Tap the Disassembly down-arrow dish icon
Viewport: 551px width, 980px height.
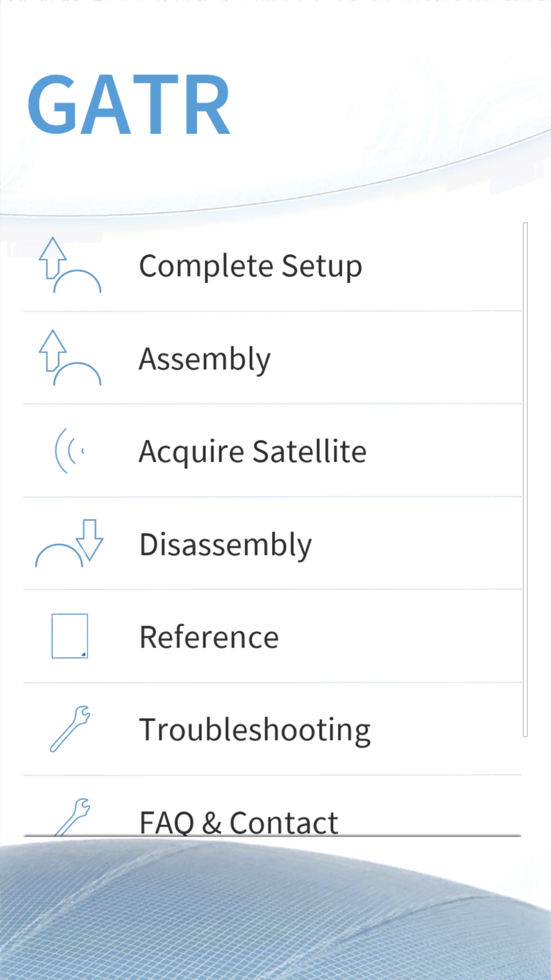click(69, 543)
